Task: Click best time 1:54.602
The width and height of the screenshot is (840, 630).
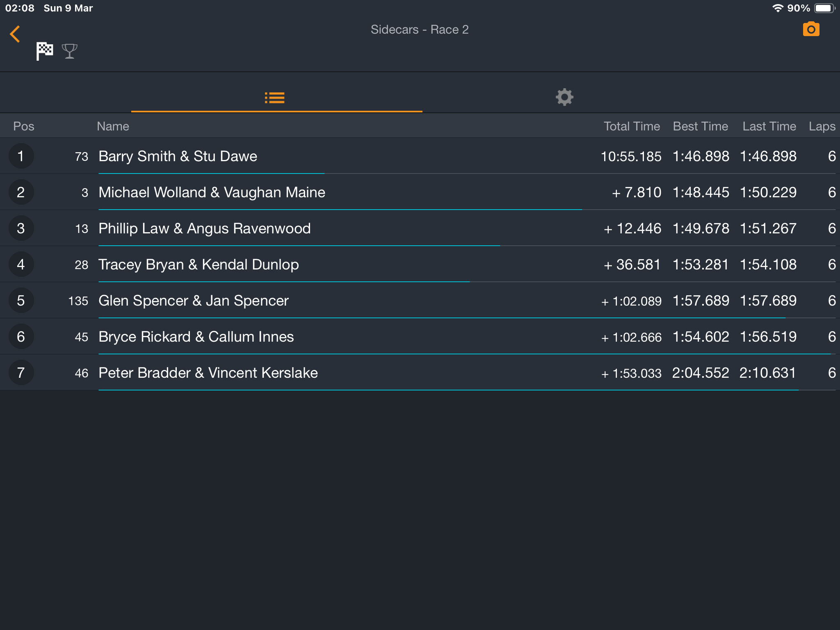Action: pyautogui.click(x=701, y=337)
